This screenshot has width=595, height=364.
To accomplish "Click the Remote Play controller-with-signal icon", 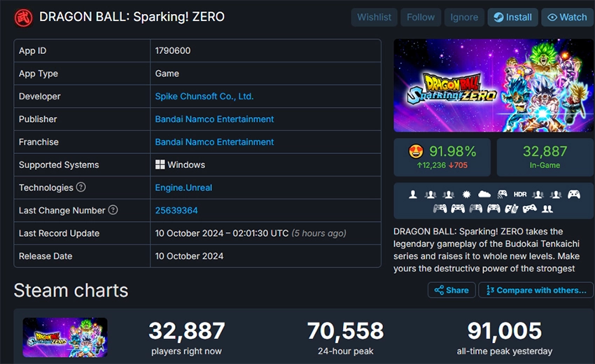I will (x=502, y=194).
